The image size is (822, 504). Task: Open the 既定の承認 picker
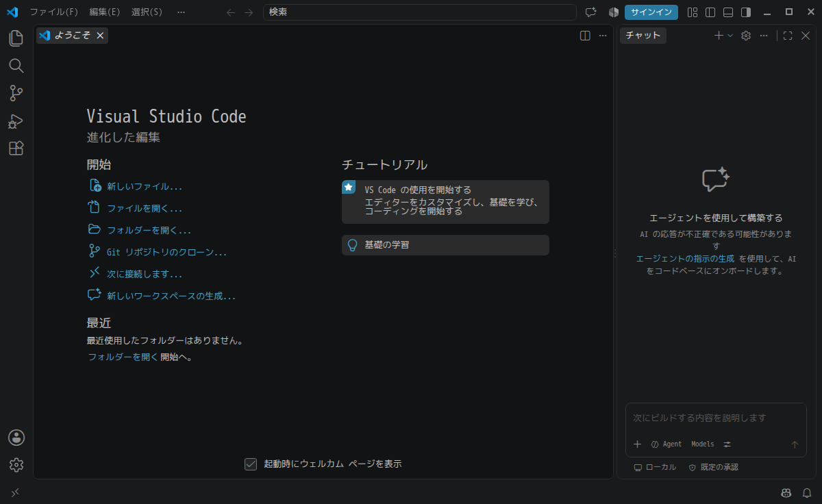[713, 467]
